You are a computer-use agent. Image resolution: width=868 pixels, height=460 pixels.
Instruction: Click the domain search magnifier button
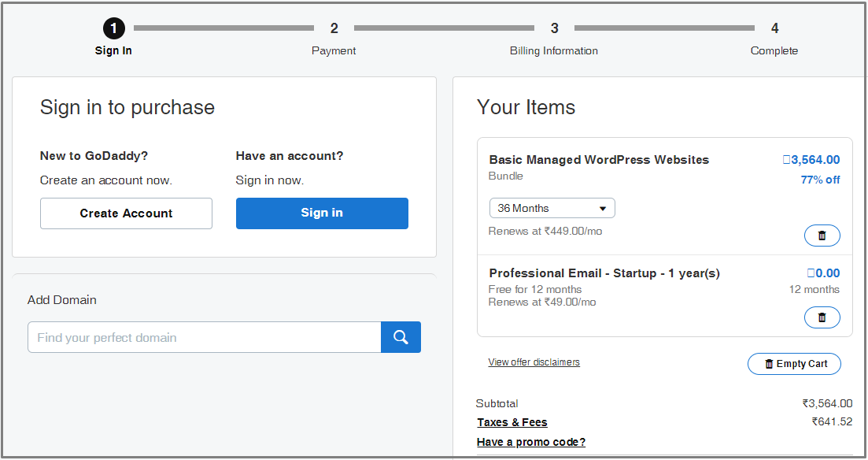tap(401, 337)
